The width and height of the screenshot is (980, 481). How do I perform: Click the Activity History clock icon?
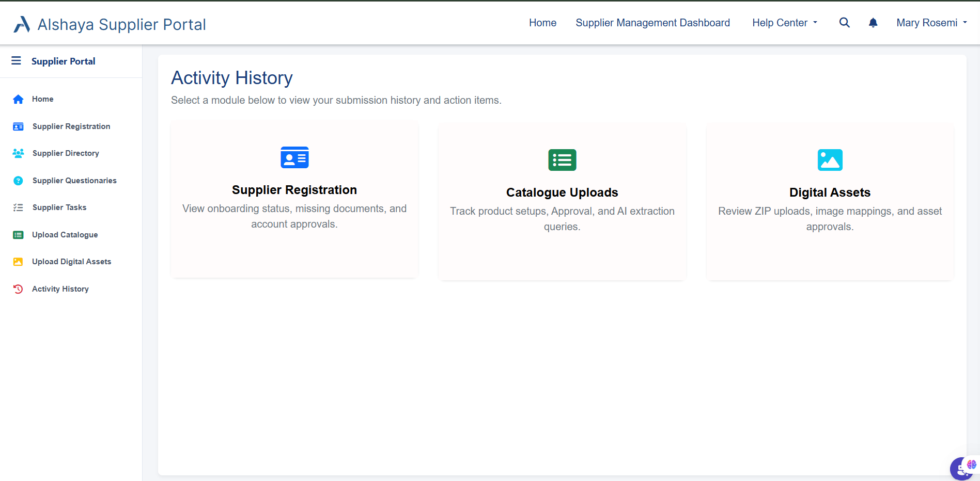(18, 289)
